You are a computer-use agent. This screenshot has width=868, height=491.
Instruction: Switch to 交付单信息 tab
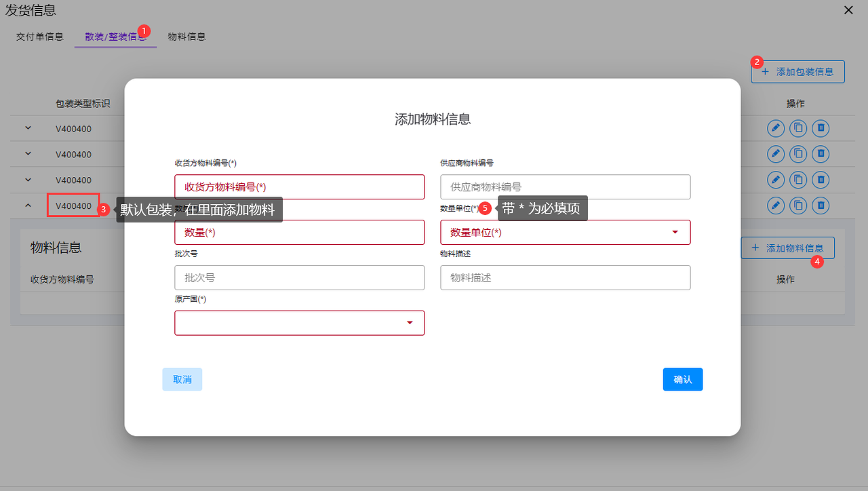[40, 37]
